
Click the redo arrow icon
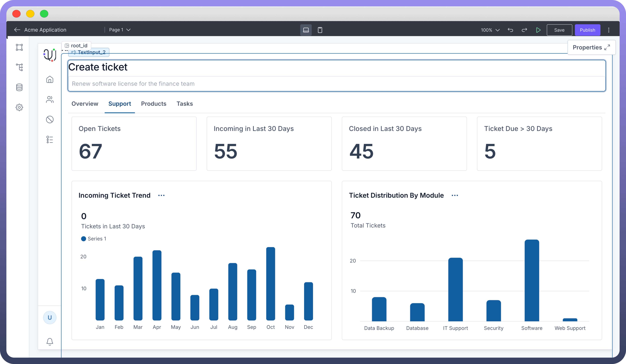524,30
